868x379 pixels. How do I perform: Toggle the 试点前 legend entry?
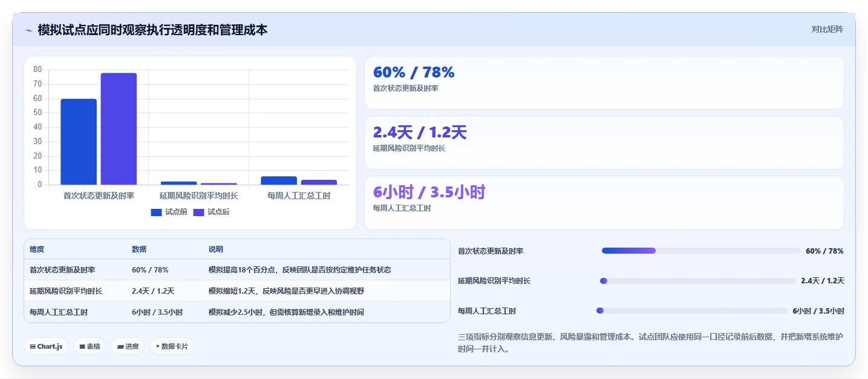169,212
